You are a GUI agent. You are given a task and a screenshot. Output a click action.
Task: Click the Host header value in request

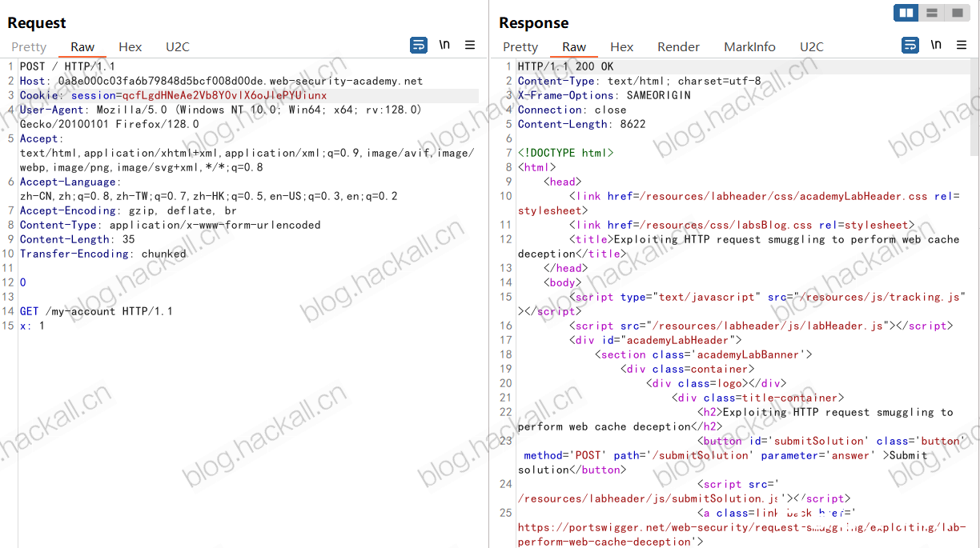tap(240, 81)
